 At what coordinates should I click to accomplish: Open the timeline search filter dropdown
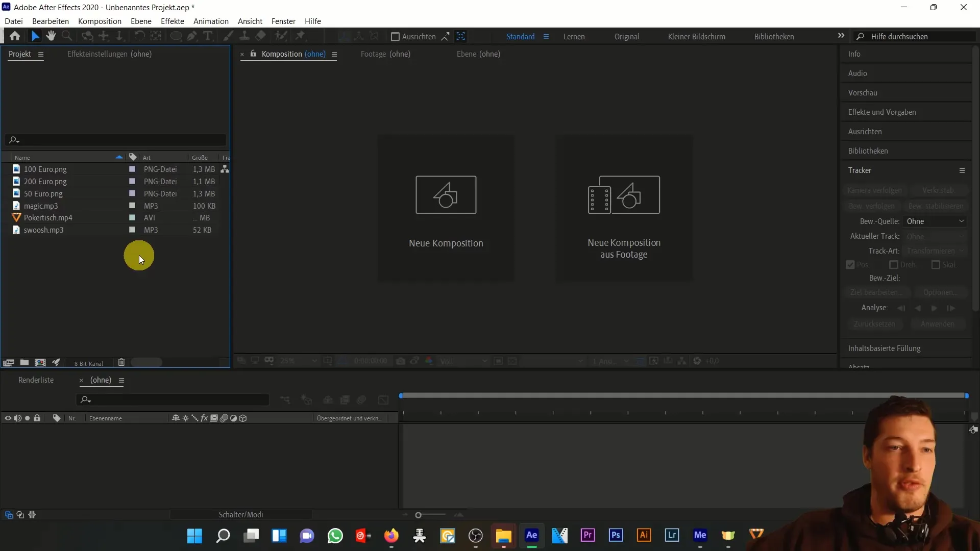pos(85,399)
